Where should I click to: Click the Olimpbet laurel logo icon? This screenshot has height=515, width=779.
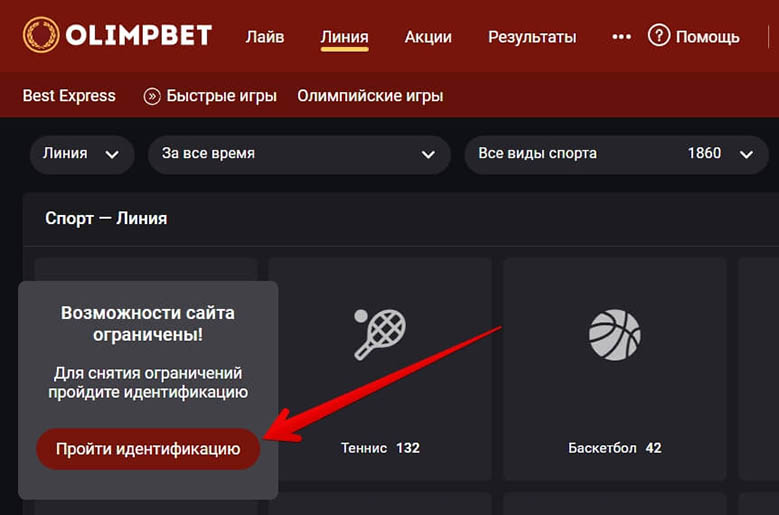click(x=41, y=35)
